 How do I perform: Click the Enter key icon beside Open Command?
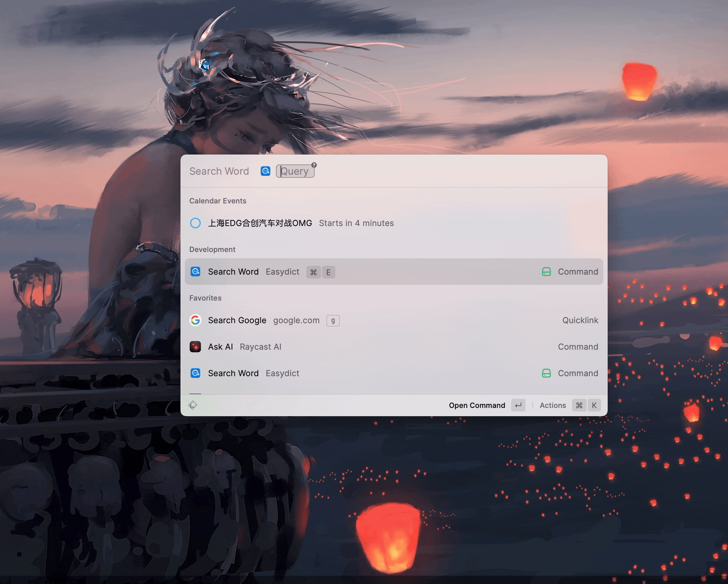(x=518, y=405)
